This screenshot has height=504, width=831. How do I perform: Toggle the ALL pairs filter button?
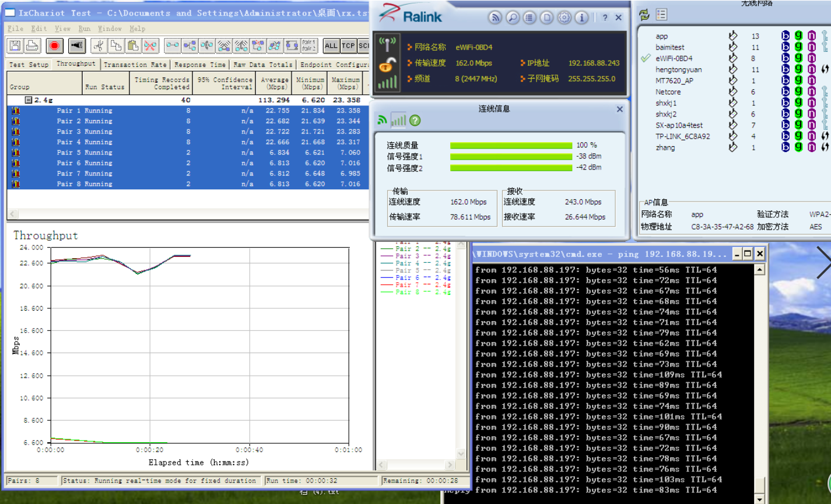pyautogui.click(x=331, y=45)
